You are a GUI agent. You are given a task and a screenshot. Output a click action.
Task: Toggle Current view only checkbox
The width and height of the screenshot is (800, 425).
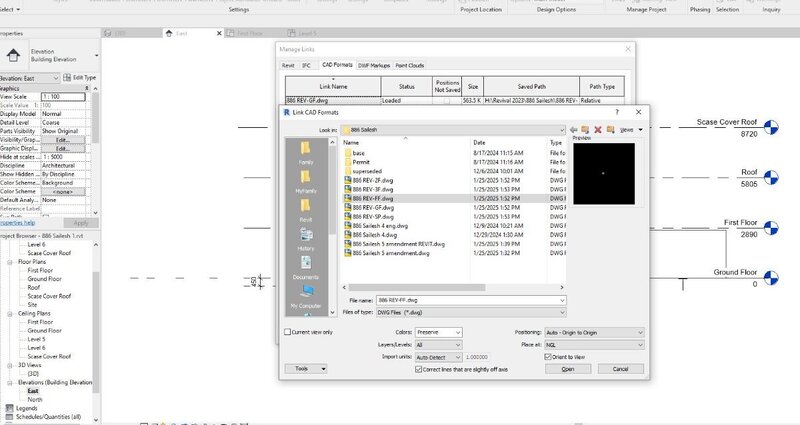coord(287,332)
